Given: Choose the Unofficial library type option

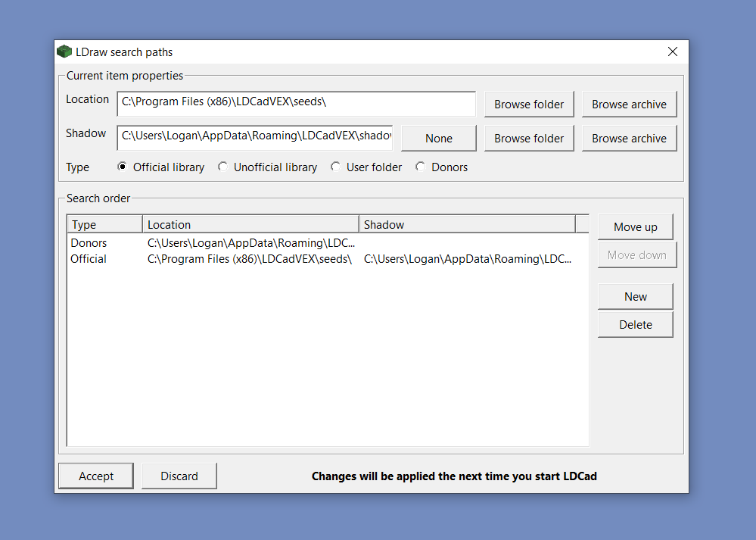Looking at the screenshot, I should 223,167.
